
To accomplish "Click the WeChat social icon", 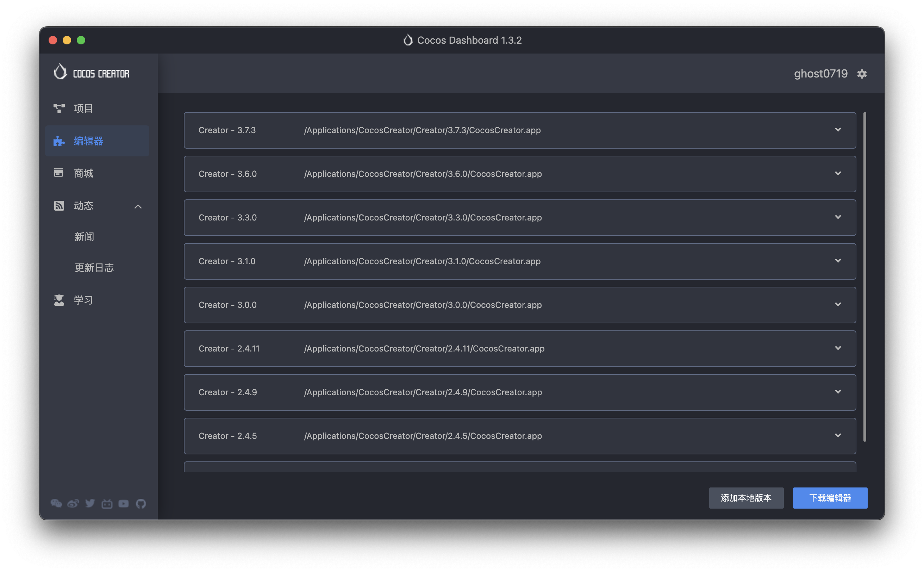I will tap(56, 503).
